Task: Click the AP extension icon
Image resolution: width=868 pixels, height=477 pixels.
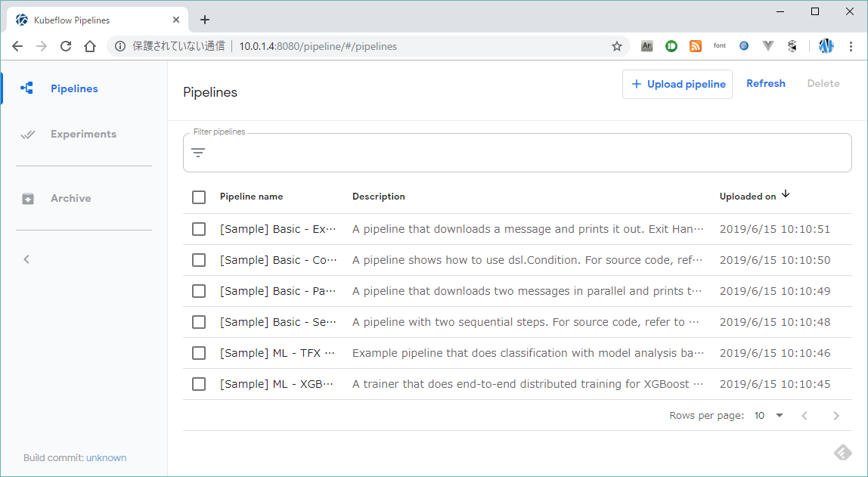Action: (646, 46)
